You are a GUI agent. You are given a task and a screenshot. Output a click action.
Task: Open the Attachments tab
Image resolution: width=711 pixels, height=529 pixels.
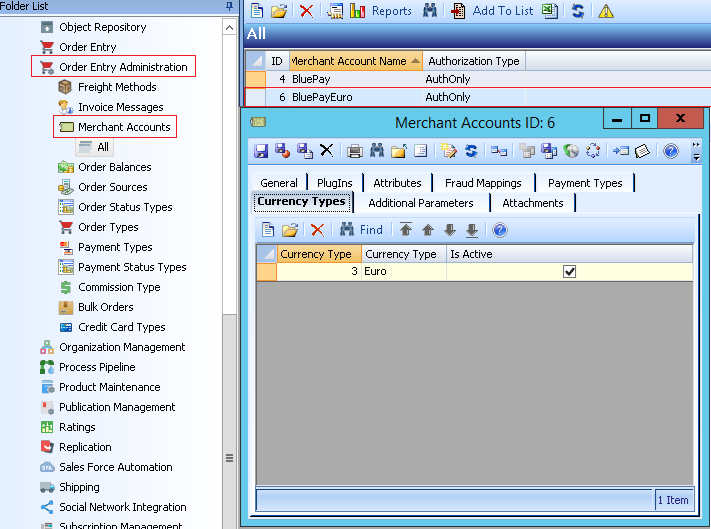pyautogui.click(x=533, y=203)
